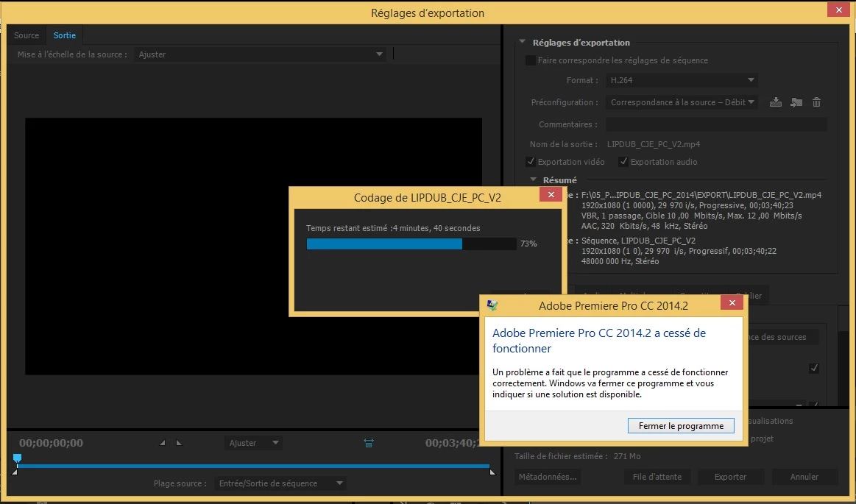Save the preset with the Préconfiguration save icon

(775, 102)
